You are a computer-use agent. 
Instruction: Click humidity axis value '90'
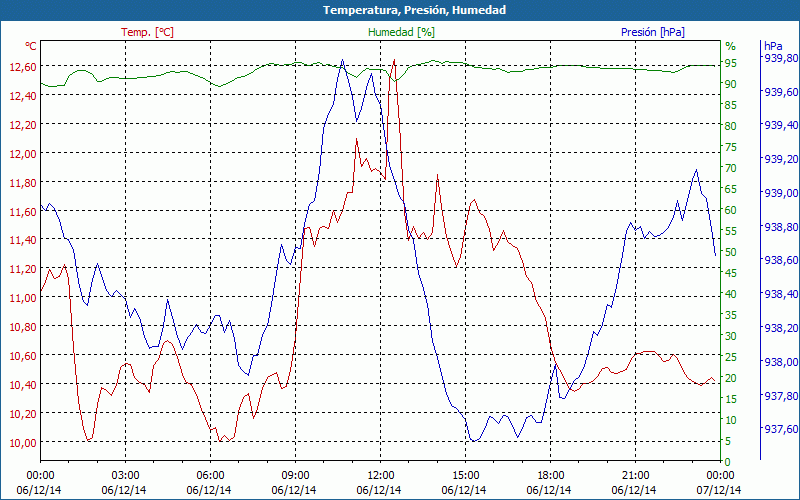pyautogui.click(x=731, y=84)
